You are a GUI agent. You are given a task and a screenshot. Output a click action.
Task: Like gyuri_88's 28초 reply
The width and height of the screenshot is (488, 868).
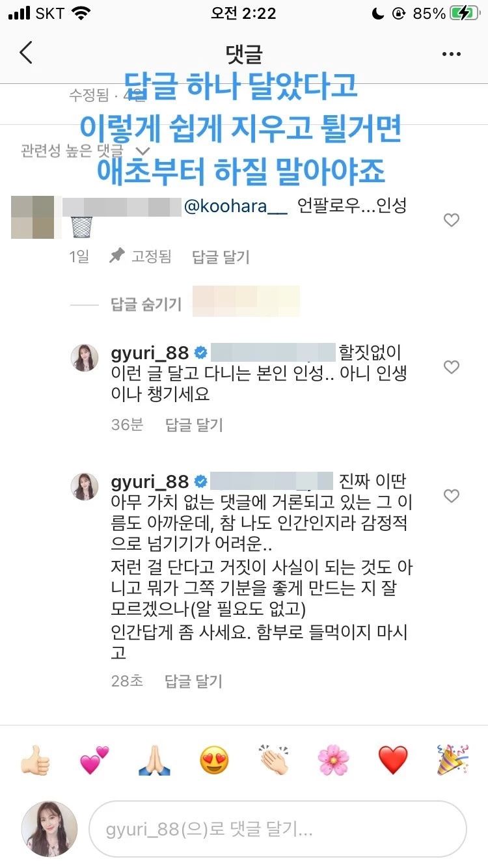452,496
